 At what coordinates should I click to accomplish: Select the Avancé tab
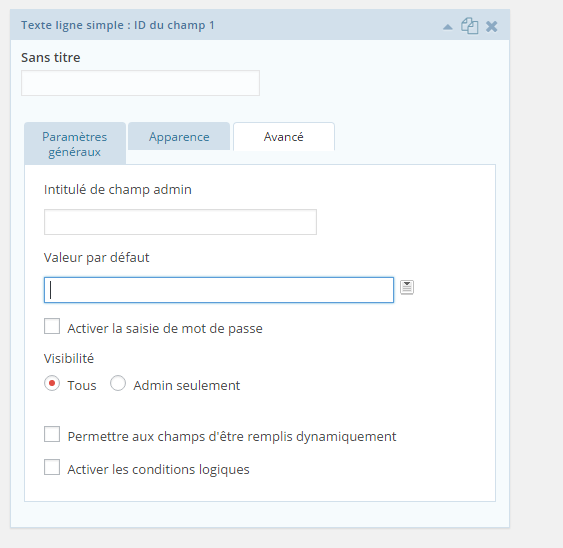(284, 137)
